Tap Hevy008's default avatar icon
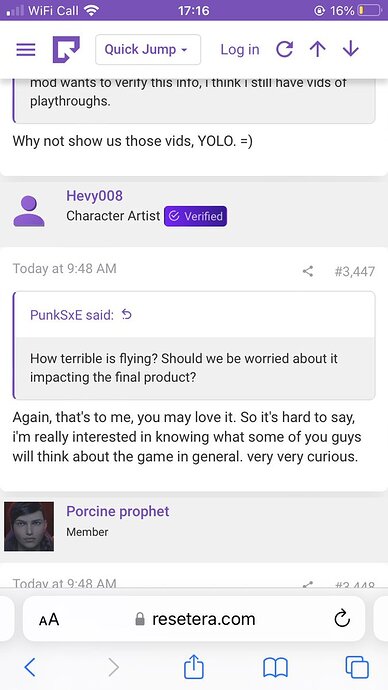Viewport: 388px width, 690px height. (x=29, y=211)
